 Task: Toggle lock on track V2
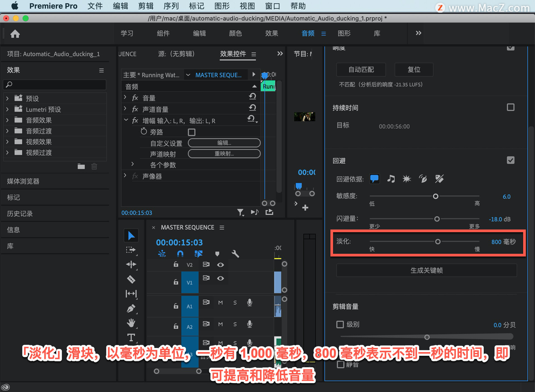(x=176, y=264)
